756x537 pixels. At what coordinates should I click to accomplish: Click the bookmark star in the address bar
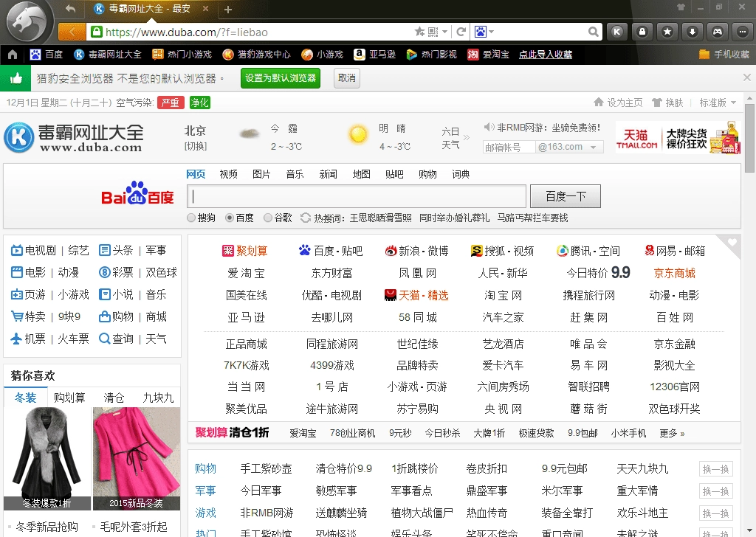[419, 32]
